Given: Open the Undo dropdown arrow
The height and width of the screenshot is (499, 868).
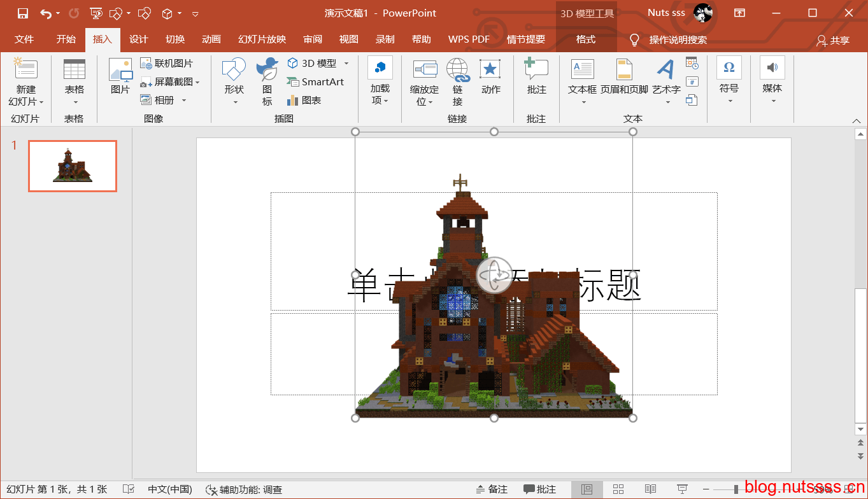Looking at the screenshot, I should pyautogui.click(x=58, y=13).
